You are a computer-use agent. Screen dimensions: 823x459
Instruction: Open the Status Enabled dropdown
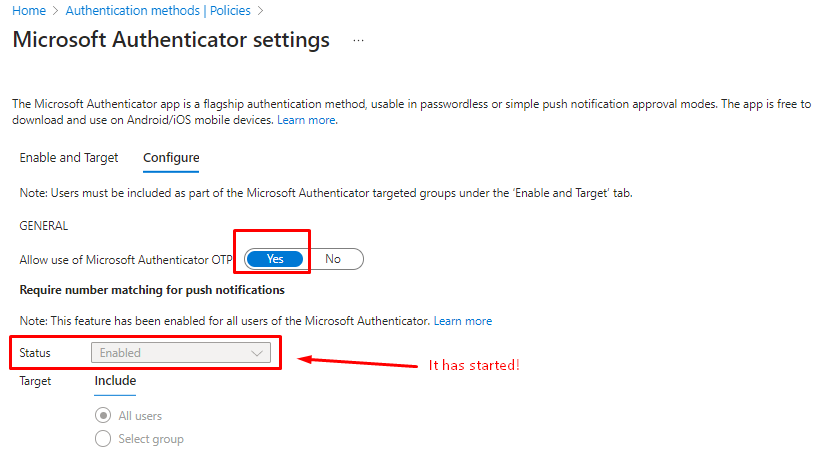pyautogui.click(x=180, y=353)
